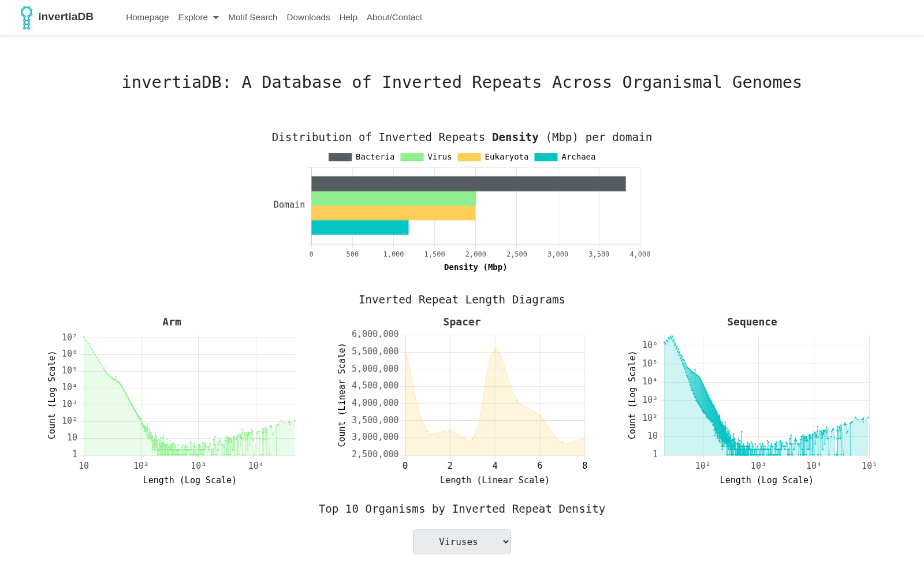Click the Explore caret arrow
Image resolution: width=924 pixels, height=578 pixels.
tap(216, 18)
